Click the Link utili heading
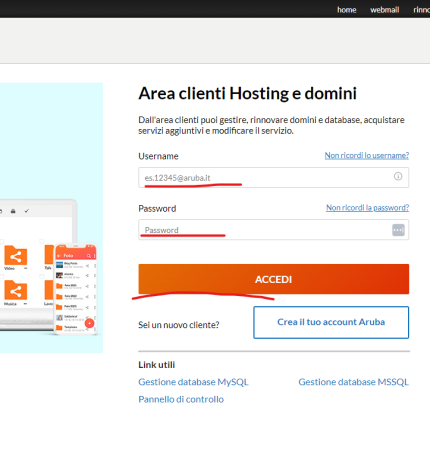430x450 pixels. click(x=157, y=365)
